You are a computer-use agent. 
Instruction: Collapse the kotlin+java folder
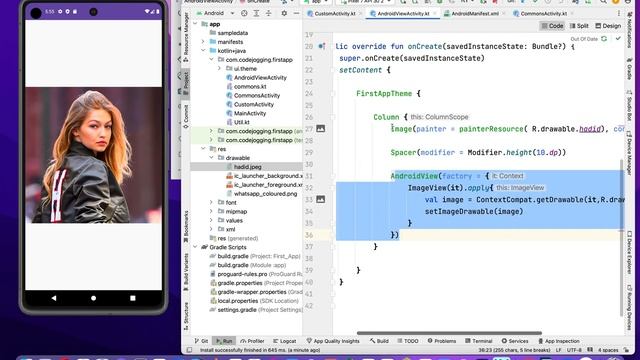click(203, 51)
